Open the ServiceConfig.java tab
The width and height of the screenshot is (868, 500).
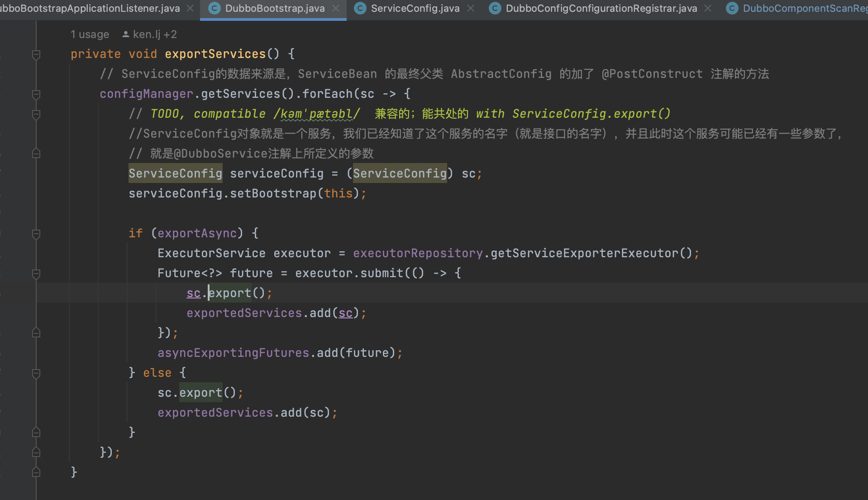point(415,9)
